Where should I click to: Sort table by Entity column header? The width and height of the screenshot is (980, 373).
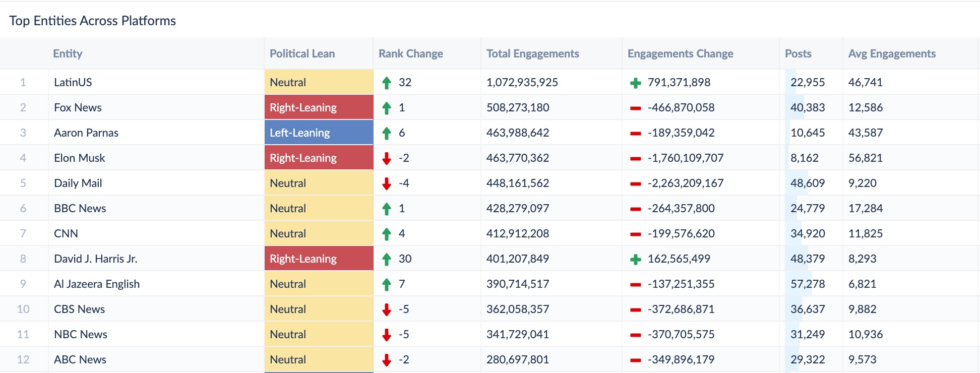(68, 53)
